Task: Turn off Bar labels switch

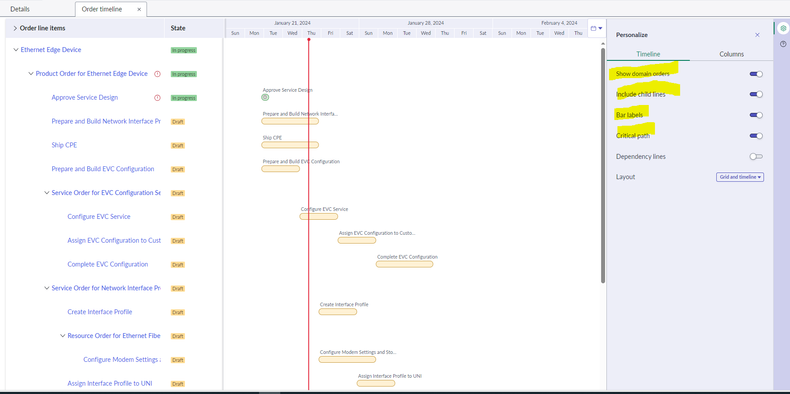Action: coord(756,115)
